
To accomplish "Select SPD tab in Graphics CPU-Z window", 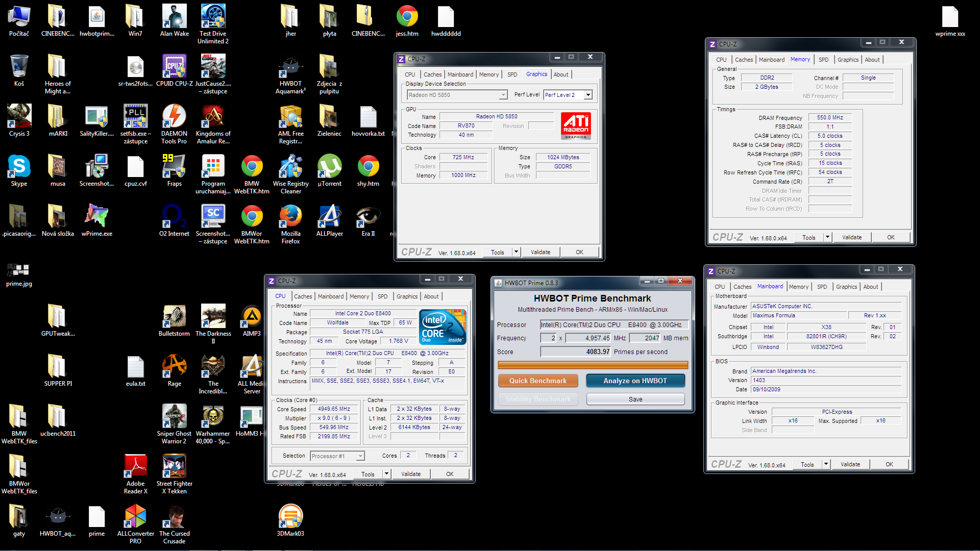I will [512, 74].
